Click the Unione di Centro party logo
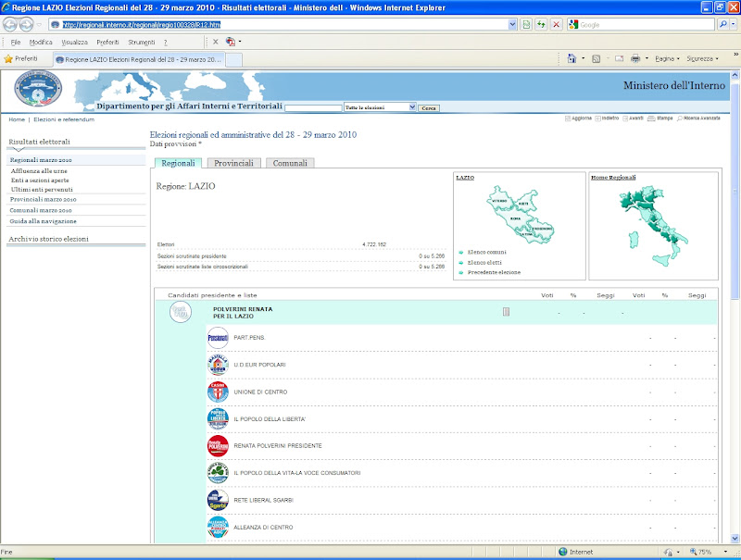Viewport: 741px width, 560px height. click(218, 392)
